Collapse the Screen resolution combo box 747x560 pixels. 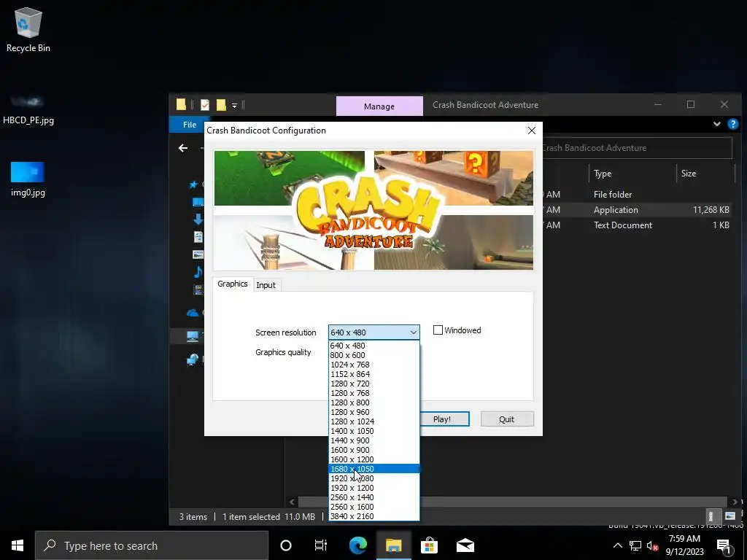tap(413, 332)
